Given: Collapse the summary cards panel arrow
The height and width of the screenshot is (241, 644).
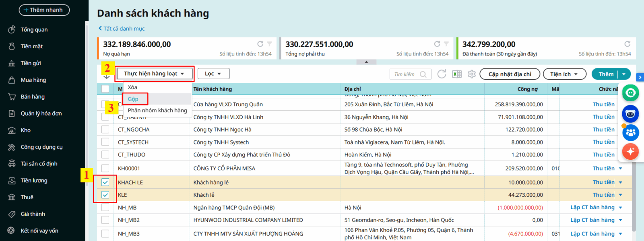Looking at the screenshot, I should [366, 62].
